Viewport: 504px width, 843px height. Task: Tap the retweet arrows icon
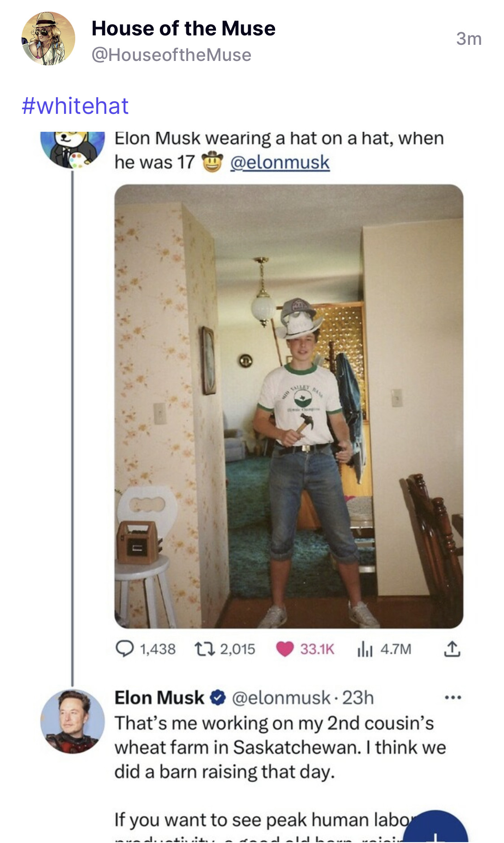pyautogui.click(x=205, y=649)
